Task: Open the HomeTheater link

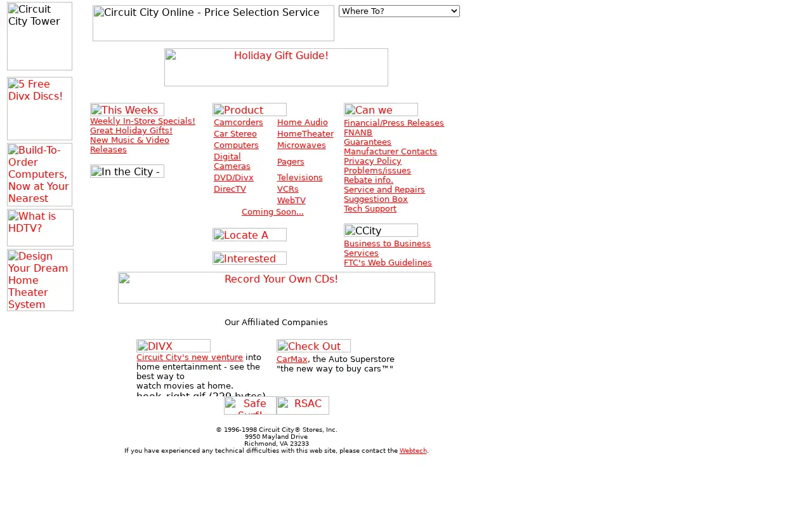Action: (305, 134)
